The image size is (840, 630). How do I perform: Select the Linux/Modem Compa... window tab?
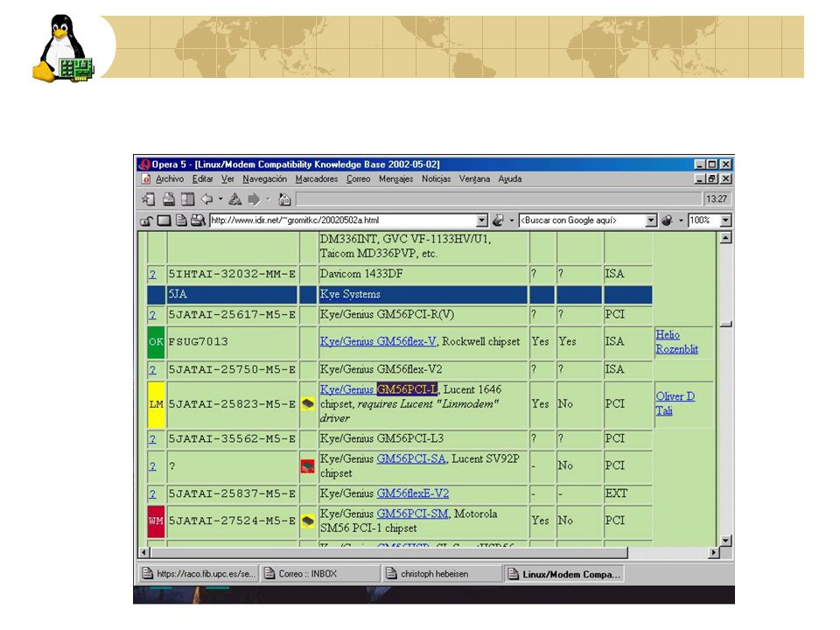564,574
